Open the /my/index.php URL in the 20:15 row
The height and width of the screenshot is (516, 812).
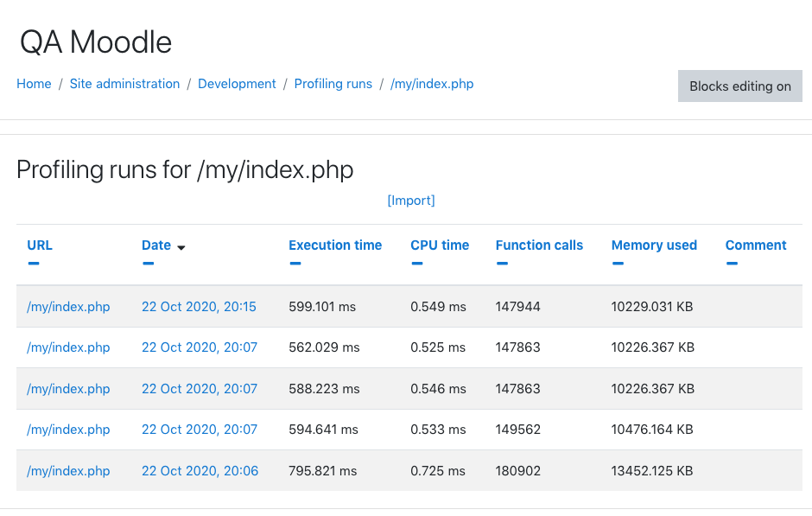click(68, 307)
